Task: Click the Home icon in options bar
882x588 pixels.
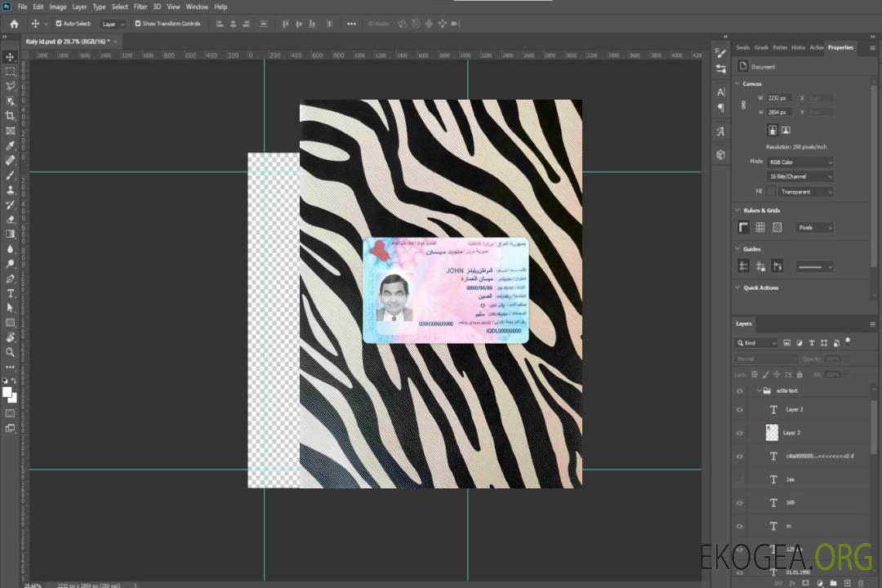Action: (x=14, y=24)
